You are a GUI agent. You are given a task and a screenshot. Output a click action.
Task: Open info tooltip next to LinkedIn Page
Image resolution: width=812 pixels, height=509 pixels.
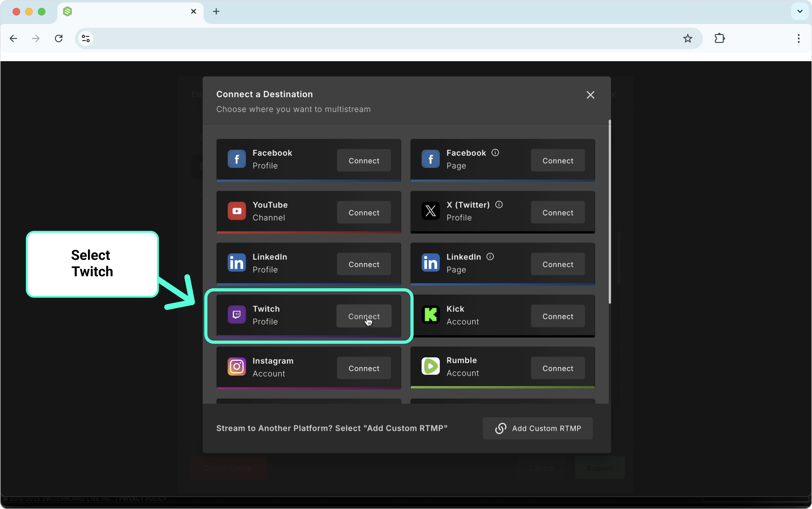(490, 257)
